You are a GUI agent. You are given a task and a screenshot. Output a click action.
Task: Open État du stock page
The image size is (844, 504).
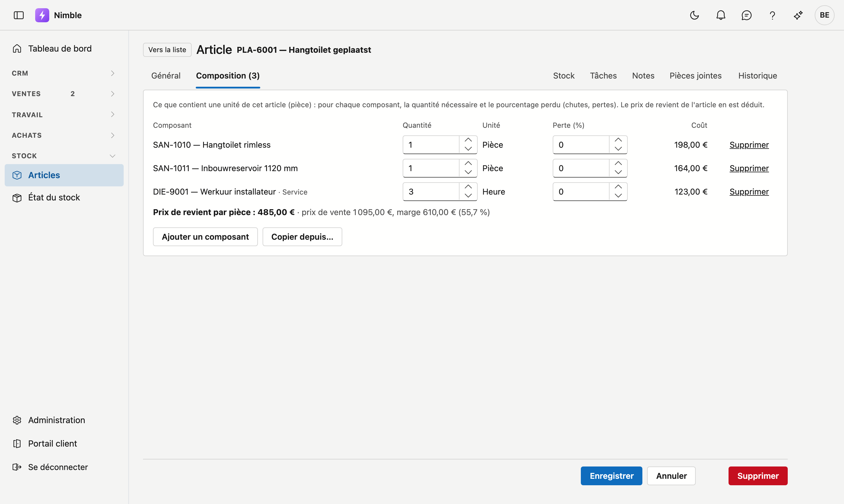(64, 197)
